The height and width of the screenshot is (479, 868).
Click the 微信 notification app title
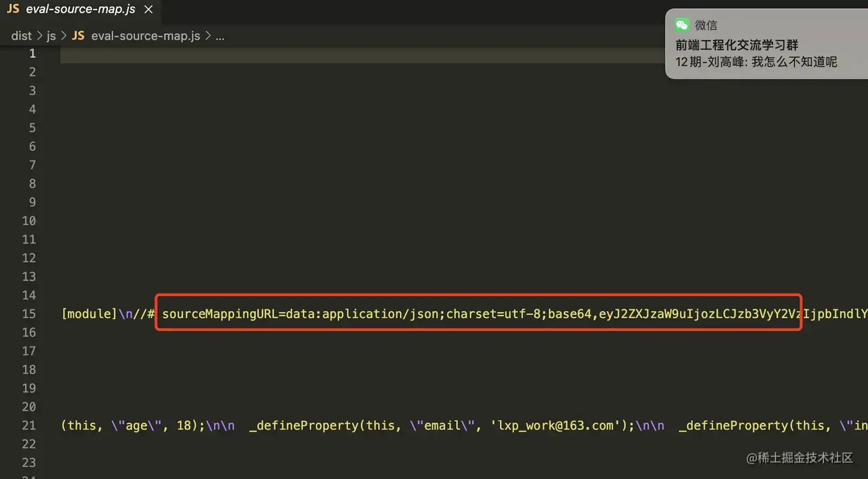pos(706,25)
